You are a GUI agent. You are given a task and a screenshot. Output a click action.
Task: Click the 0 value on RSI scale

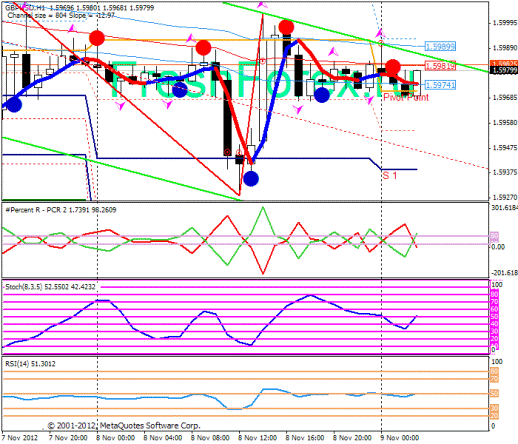pos(493,426)
